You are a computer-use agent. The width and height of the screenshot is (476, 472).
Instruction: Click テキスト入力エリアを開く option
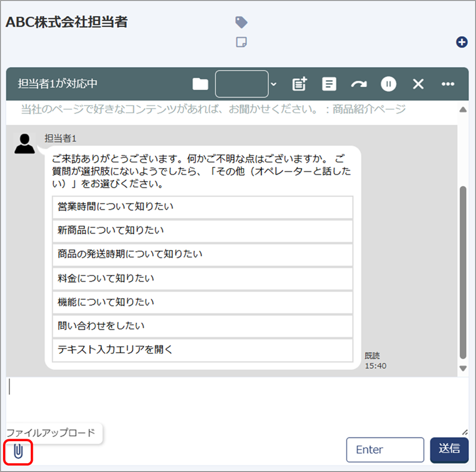(203, 350)
